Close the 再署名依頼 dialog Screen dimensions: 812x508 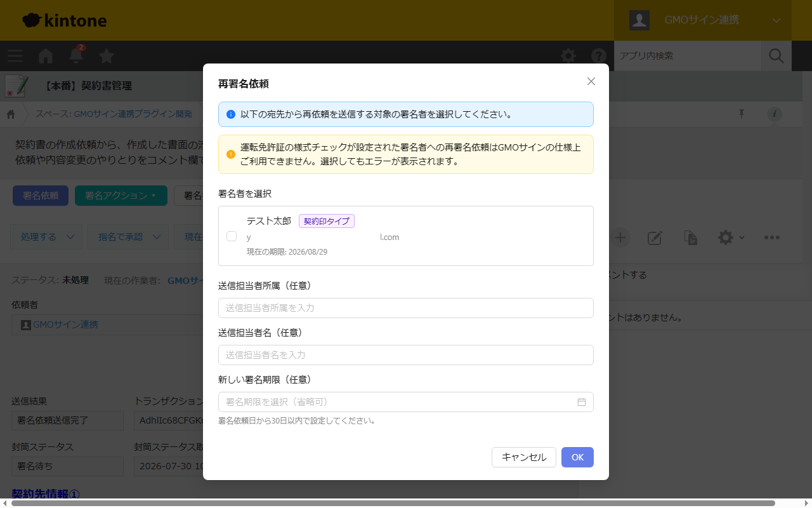[591, 81]
